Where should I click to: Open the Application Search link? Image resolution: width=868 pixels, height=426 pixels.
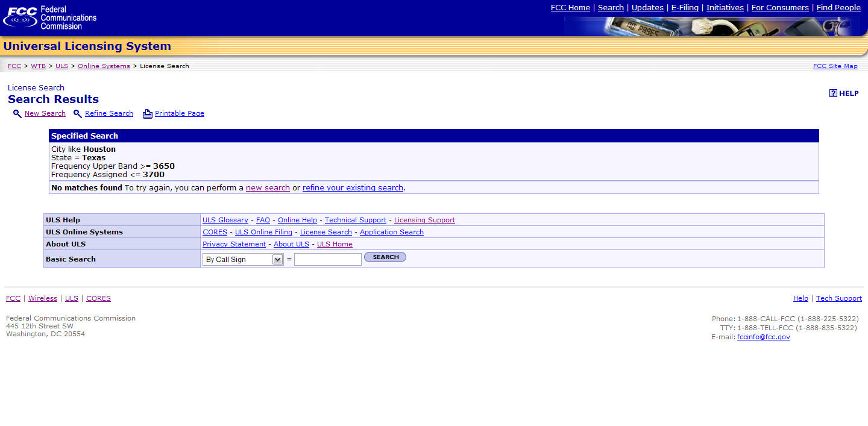tap(392, 232)
